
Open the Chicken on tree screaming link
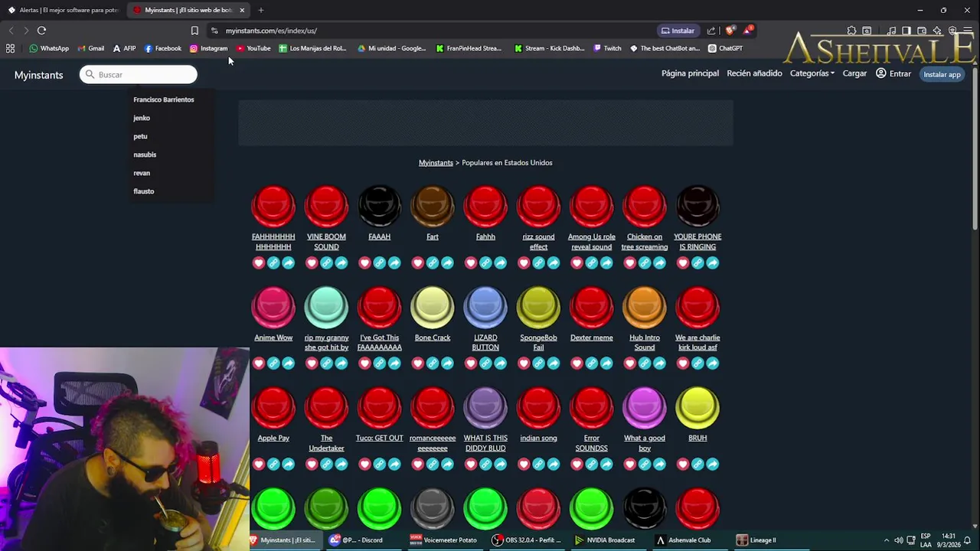[x=645, y=242]
